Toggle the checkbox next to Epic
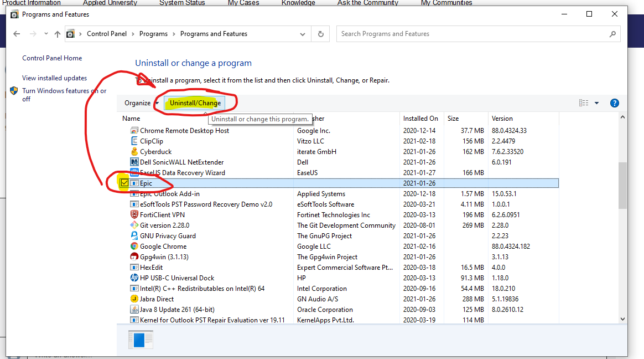 click(x=124, y=183)
